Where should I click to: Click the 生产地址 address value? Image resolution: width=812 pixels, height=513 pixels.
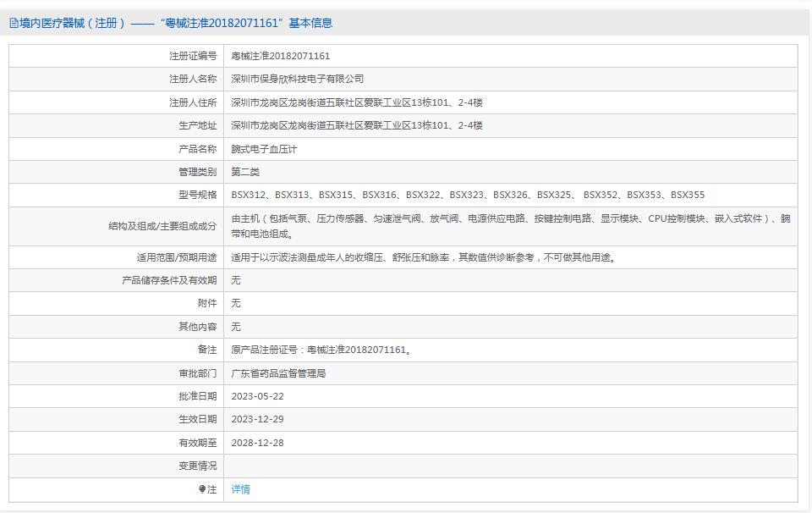coord(357,125)
